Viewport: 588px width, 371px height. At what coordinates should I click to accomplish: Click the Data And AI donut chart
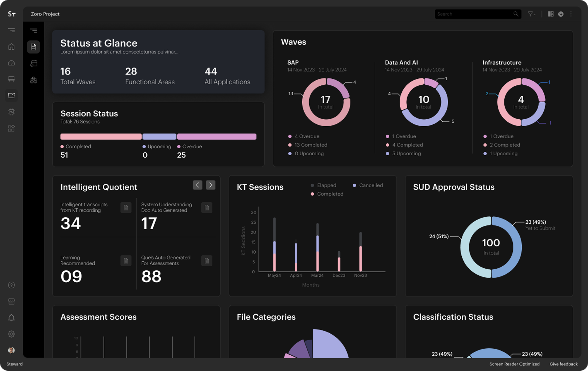click(x=424, y=102)
